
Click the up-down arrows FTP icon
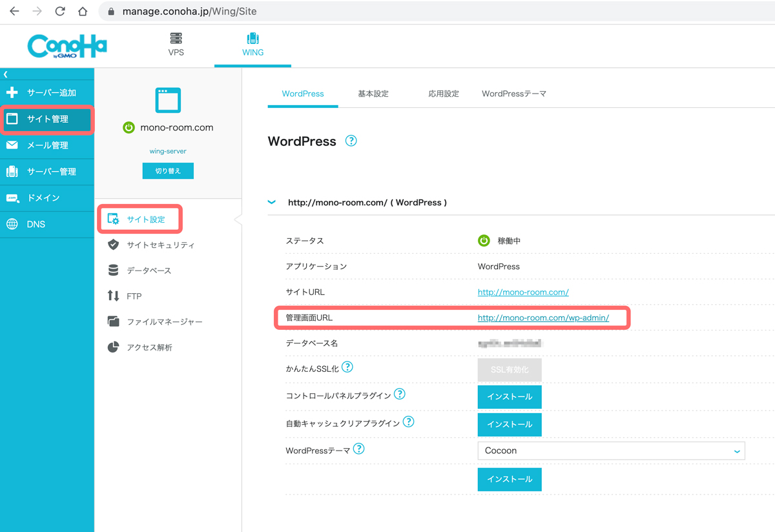(x=113, y=296)
